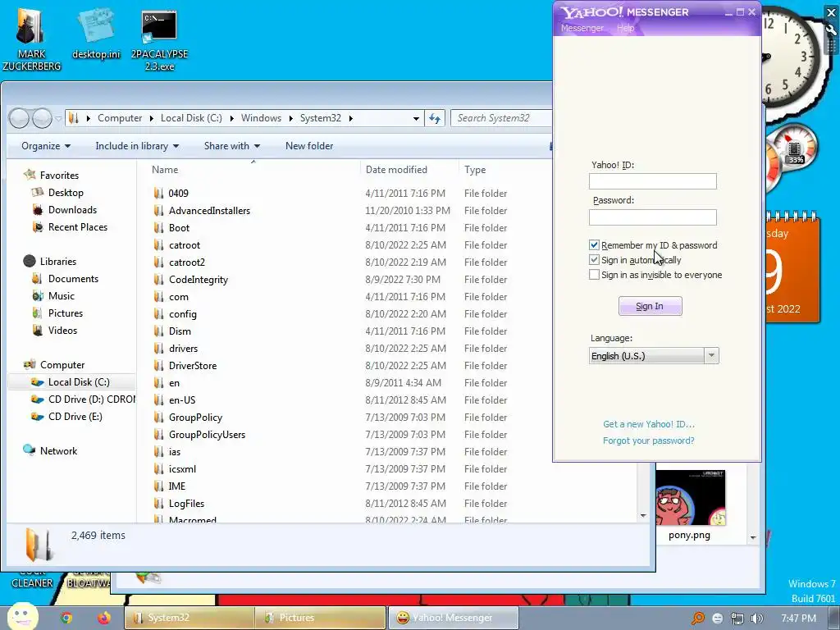Click the Firefox icon in the taskbar
Image resolution: width=840 pixels, height=630 pixels.
tap(104, 618)
